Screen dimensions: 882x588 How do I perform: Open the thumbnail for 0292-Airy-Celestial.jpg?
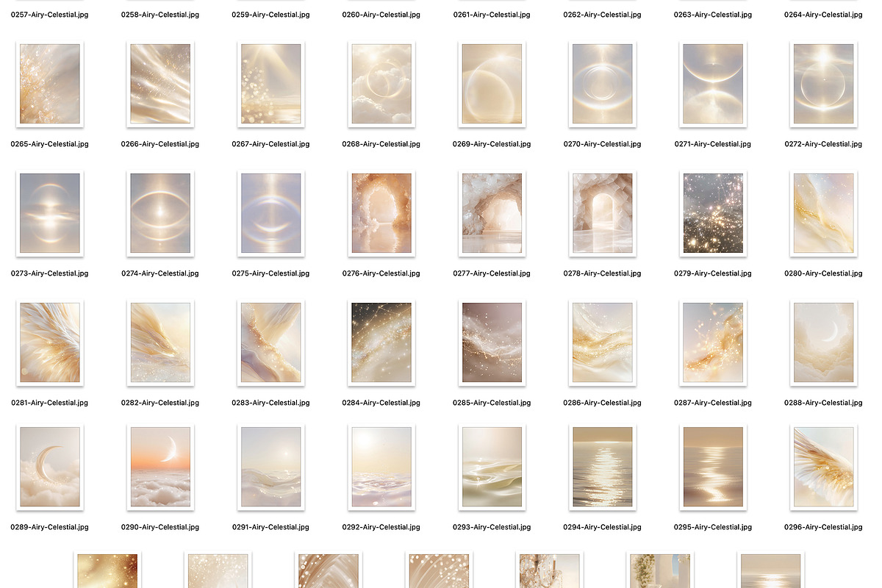[381, 467]
